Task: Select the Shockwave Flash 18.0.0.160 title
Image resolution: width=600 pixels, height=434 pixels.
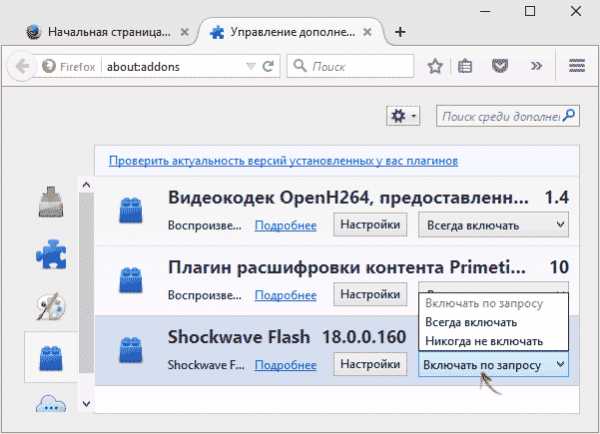Action: pyautogui.click(x=287, y=337)
